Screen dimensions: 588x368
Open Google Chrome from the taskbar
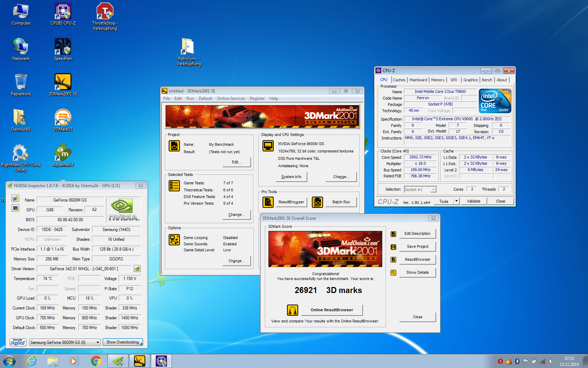click(x=96, y=361)
